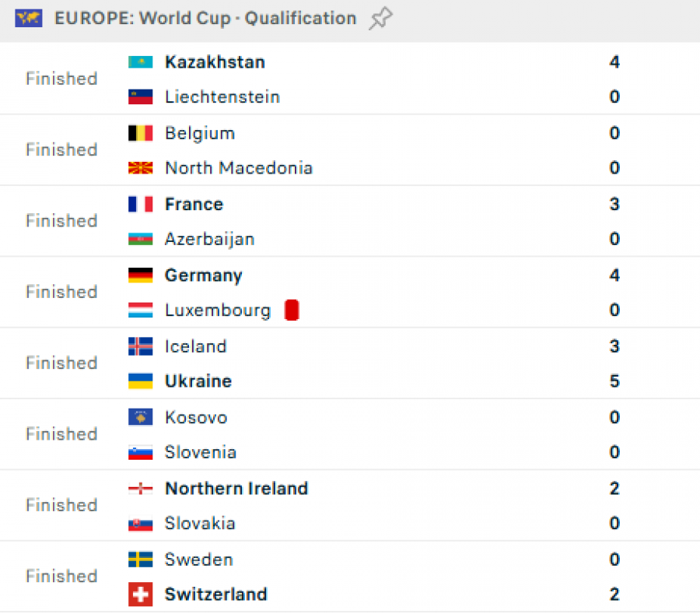Open EUROPE: World Cup - Qualification league link
700x614 pixels.
[205, 19]
